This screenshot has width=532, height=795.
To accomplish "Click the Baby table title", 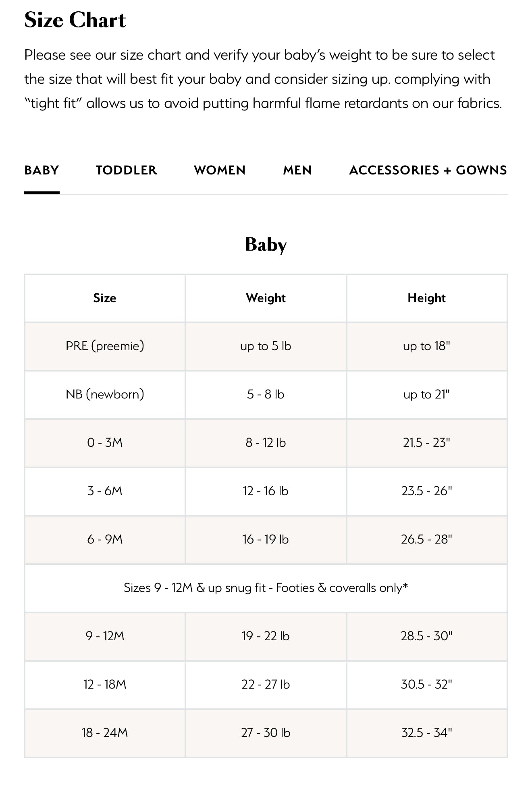I will pos(266,245).
